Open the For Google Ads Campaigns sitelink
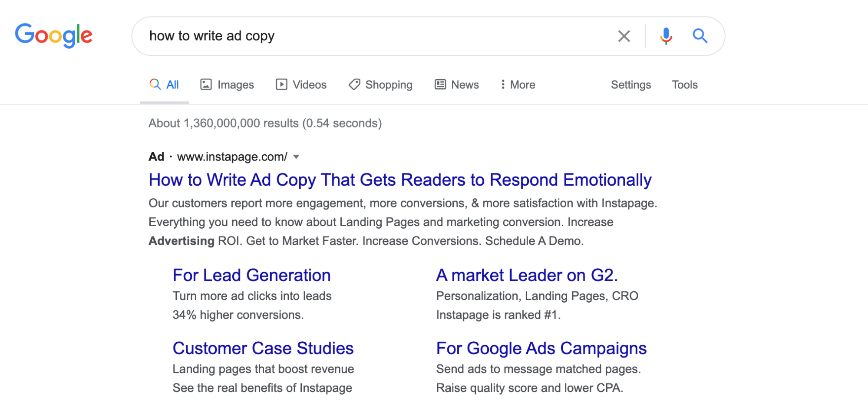This screenshot has width=868, height=413. (x=541, y=348)
